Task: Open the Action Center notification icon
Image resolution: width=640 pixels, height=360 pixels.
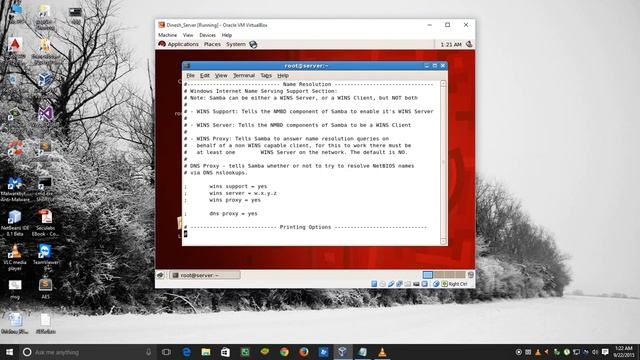Action: [605, 352]
